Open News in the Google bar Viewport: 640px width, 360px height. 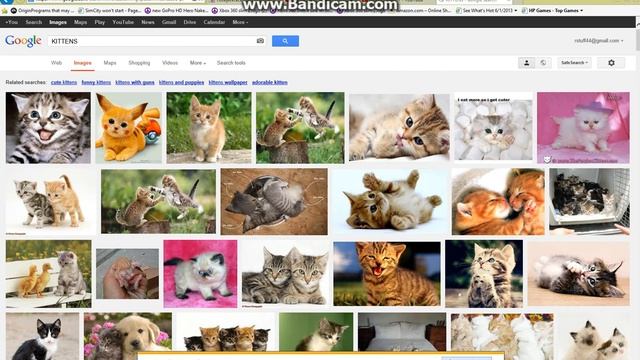click(148, 22)
